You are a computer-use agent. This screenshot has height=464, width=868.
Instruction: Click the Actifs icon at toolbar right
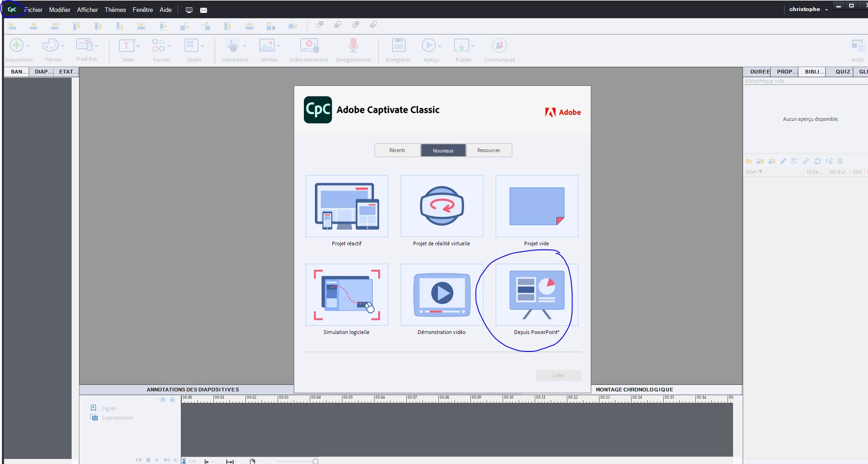[857, 45]
